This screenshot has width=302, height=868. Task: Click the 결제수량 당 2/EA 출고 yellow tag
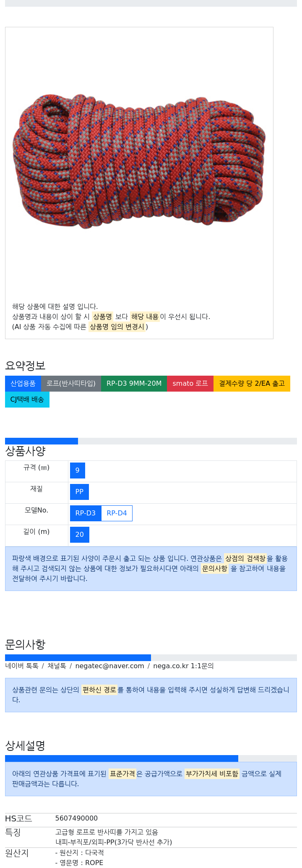click(x=252, y=384)
